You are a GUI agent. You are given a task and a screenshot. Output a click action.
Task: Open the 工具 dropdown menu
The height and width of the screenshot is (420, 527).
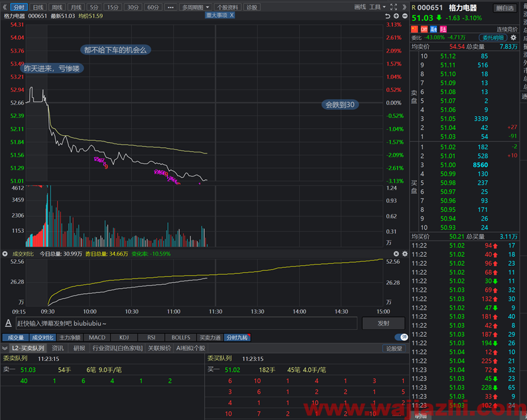(x=377, y=7)
